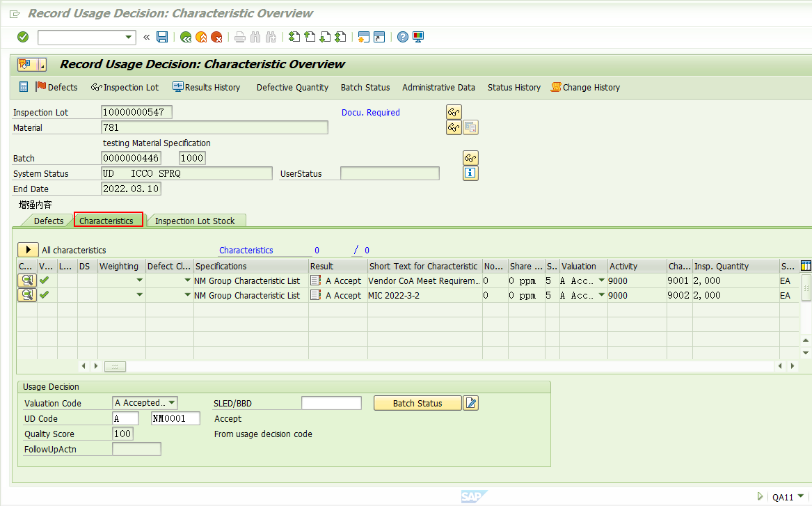Click the UserStatus field
The width and height of the screenshot is (812, 506).
pos(390,173)
